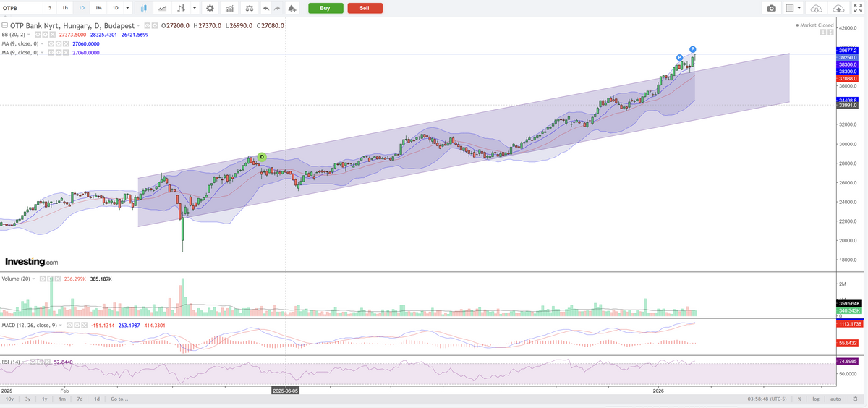Image resolution: width=868 pixels, height=408 pixels.
Task: Click the add alert bell icon
Action: (292, 8)
